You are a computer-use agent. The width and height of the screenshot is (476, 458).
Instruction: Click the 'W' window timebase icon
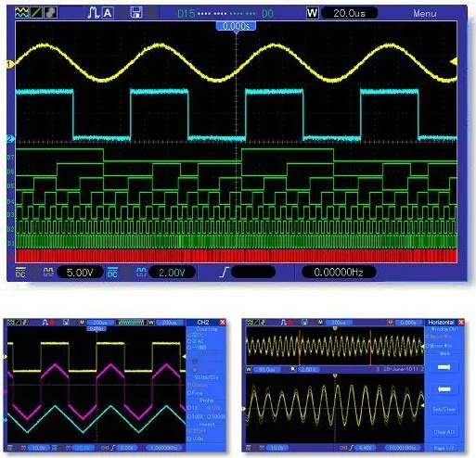click(x=312, y=13)
